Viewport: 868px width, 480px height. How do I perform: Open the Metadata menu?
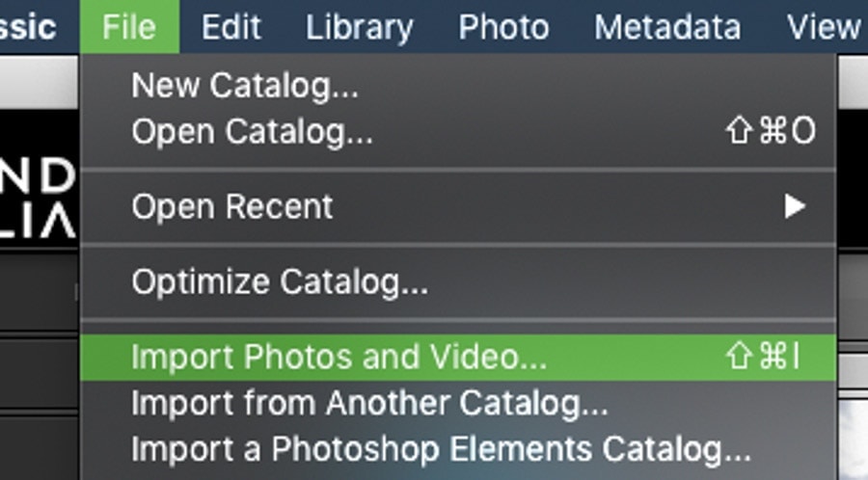click(x=667, y=27)
